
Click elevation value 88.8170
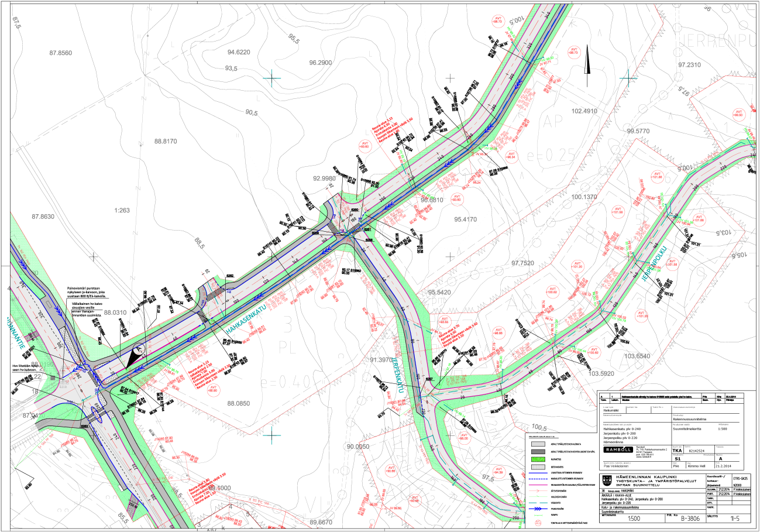coord(166,142)
